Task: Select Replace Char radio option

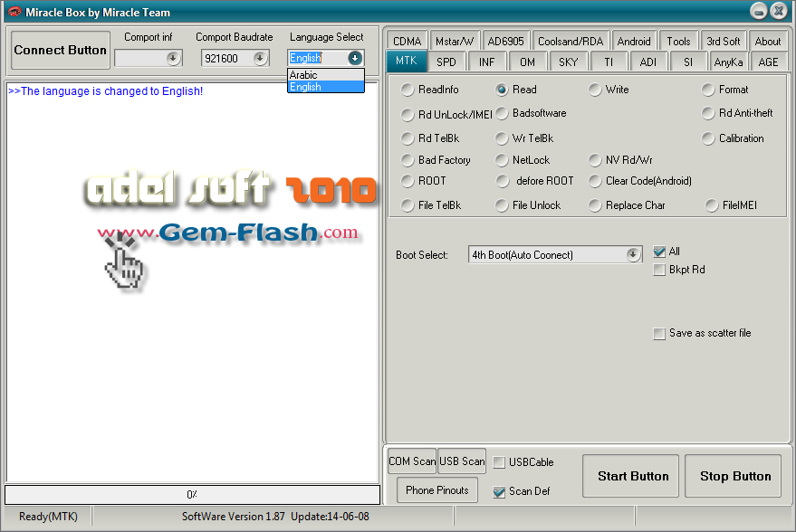Action: click(595, 205)
